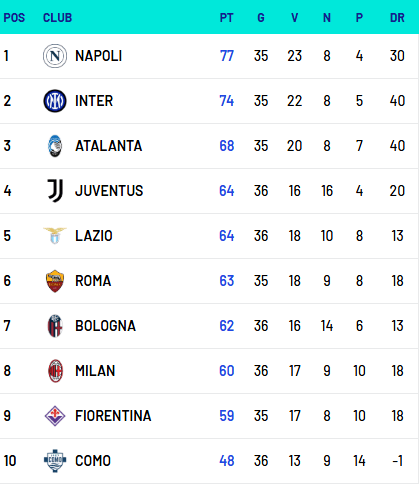Open the Como club crest
The width and height of the screenshot is (419, 484).
(55, 461)
